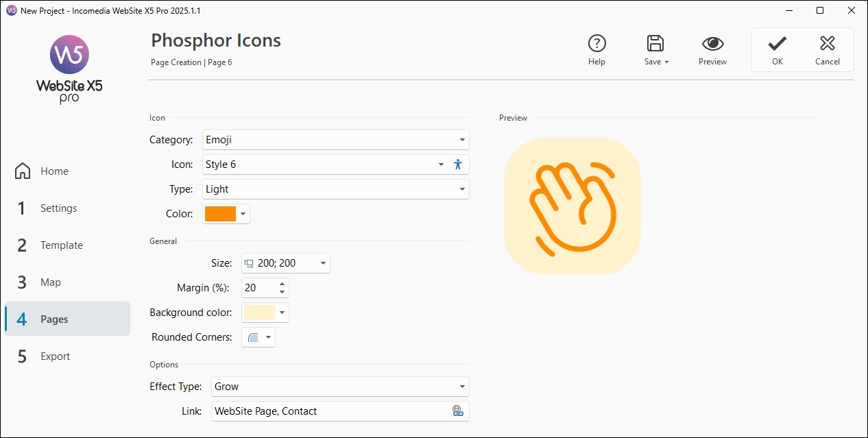Open the Category dropdown showing Emoji

[336, 140]
